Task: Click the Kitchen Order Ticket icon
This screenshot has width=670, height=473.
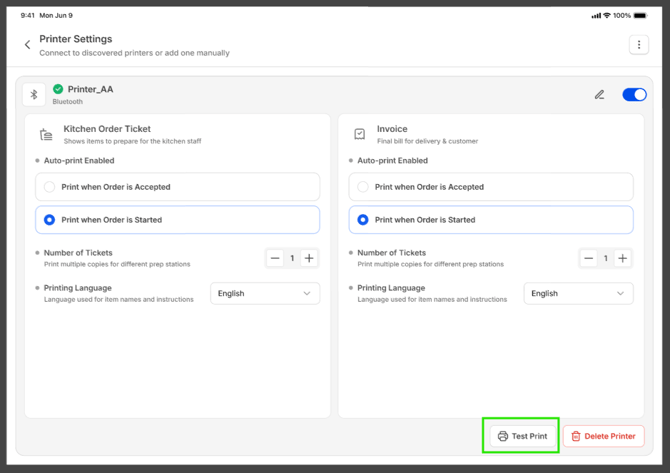Action: [46, 135]
